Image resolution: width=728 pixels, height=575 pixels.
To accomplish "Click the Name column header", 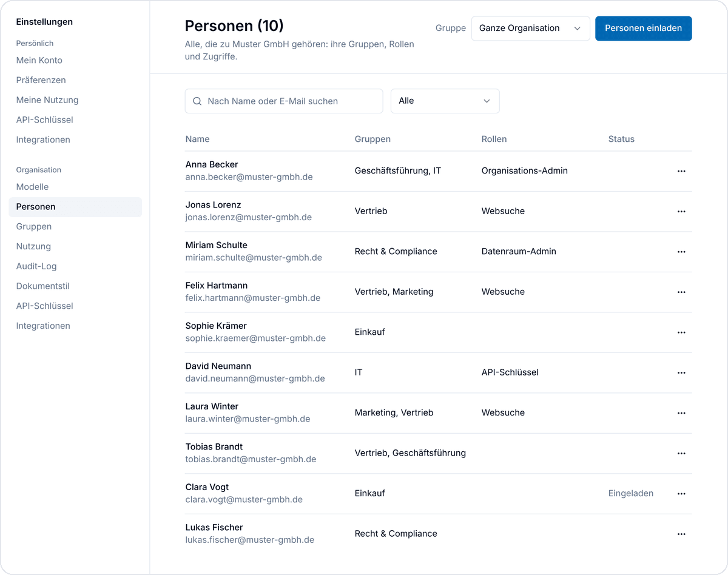I will 198,139.
